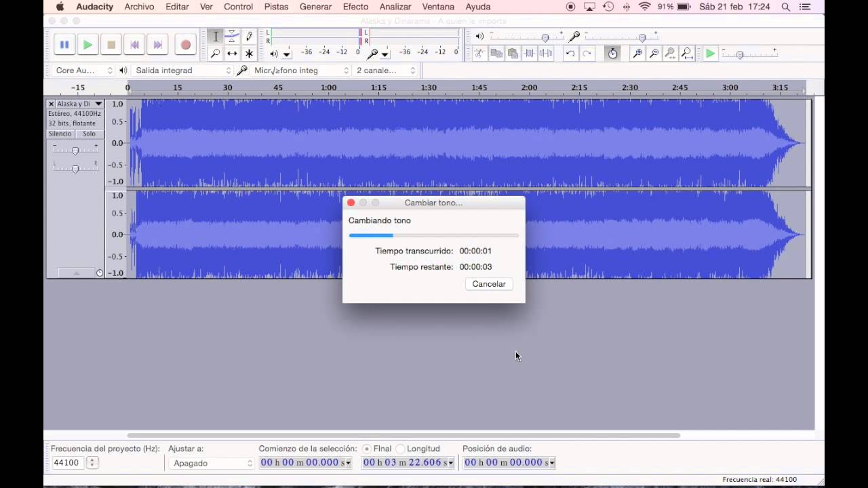The height and width of the screenshot is (488, 868).
Task: Open the 2 canales channels dropdown
Action: [x=386, y=70]
